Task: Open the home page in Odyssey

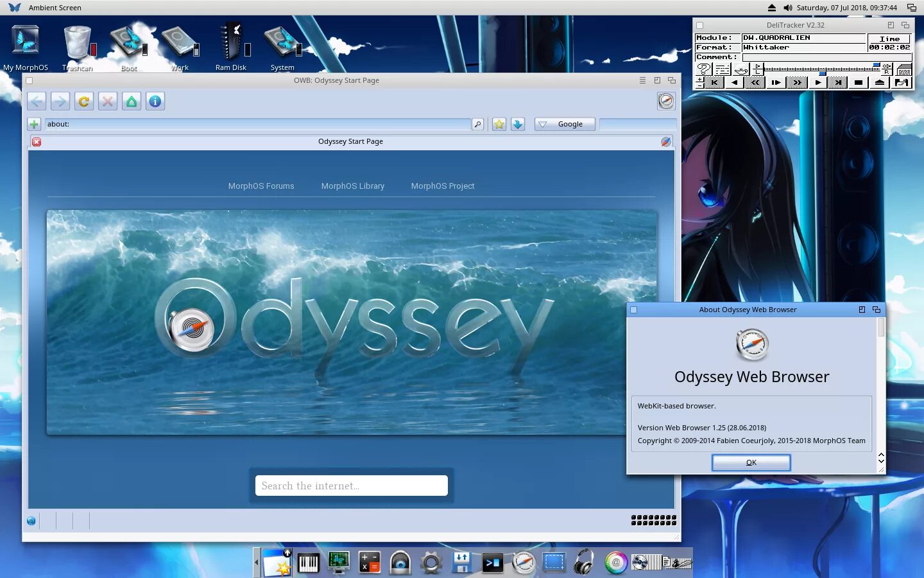Action: [x=132, y=101]
